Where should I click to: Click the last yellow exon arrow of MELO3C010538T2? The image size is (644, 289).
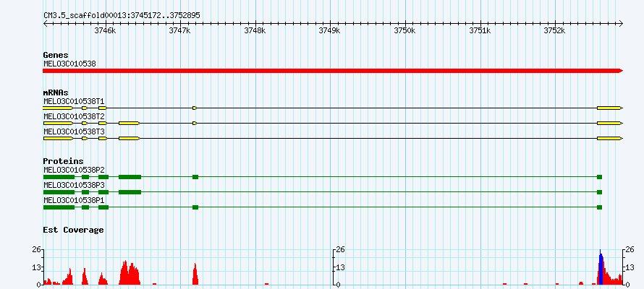[x=610, y=123]
